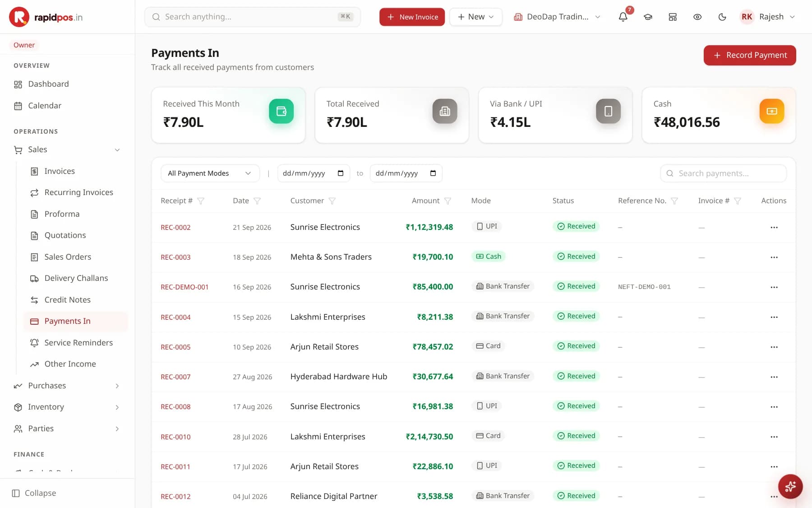812x508 pixels.
Task: Open Invoices under Sales
Action: [76, 171]
